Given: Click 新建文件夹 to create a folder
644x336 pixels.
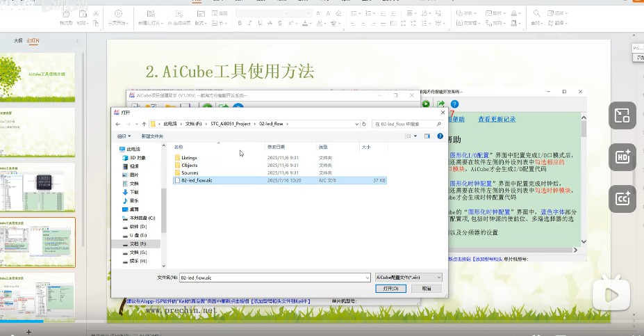Looking at the screenshot, I should 152,136.
